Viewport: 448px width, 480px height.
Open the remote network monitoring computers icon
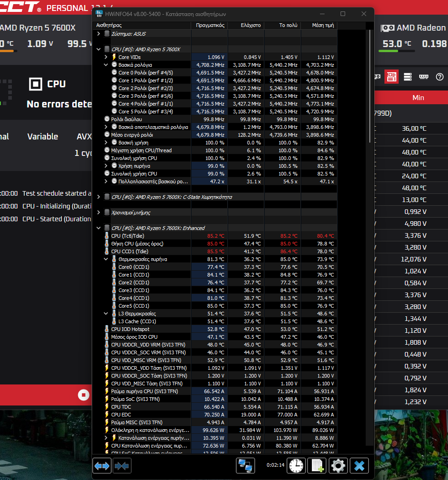[245, 466]
